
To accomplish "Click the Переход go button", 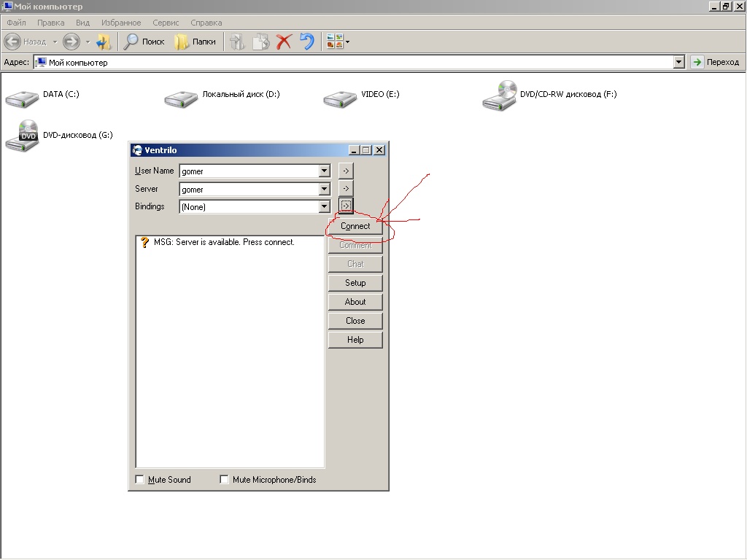I will tap(716, 62).
